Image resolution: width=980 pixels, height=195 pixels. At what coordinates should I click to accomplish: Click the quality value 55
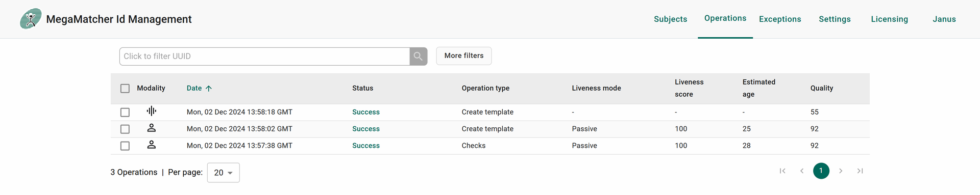tap(815, 112)
